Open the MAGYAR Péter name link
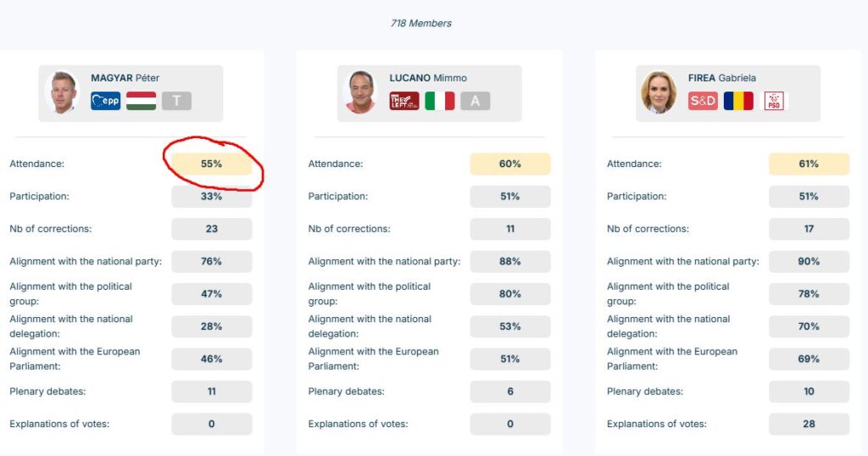Screen dimensions: 868x456 click(x=125, y=78)
